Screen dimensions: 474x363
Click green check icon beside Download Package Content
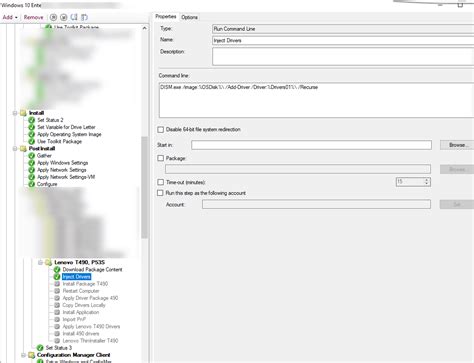(57, 270)
